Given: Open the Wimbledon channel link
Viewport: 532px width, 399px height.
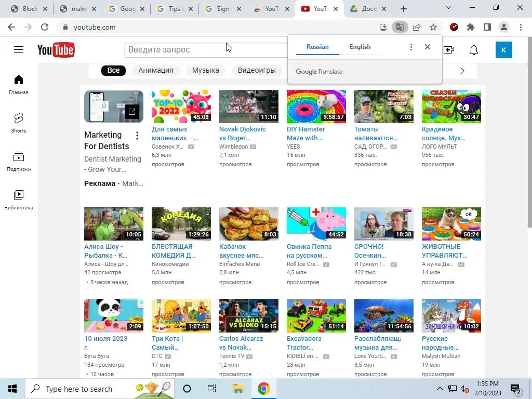Looking at the screenshot, I should pyautogui.click(x=233, y=147).
